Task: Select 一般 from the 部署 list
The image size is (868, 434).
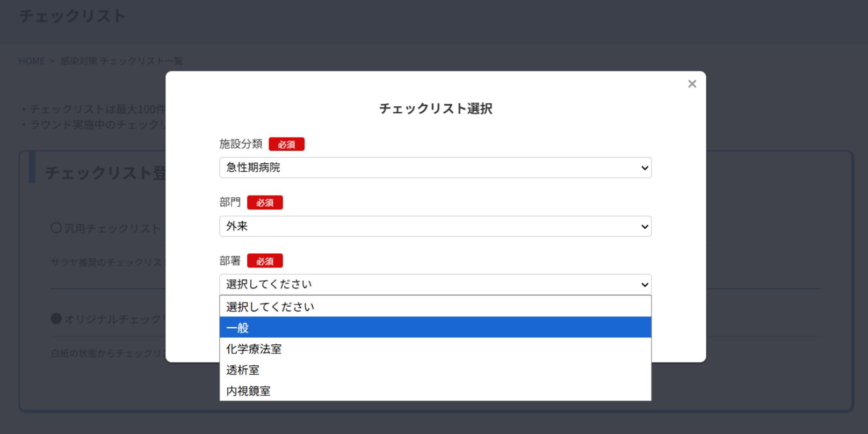Action: [435, 327]
